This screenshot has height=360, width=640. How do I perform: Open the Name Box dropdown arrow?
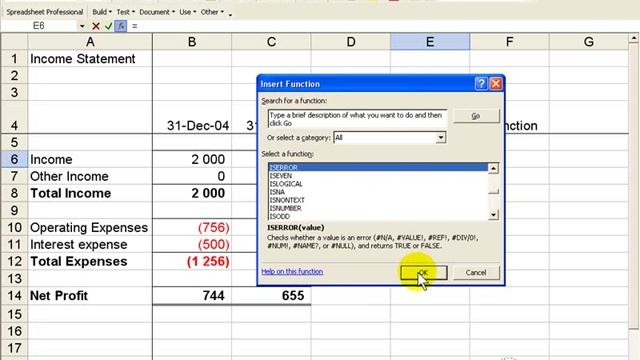(82, 26)
